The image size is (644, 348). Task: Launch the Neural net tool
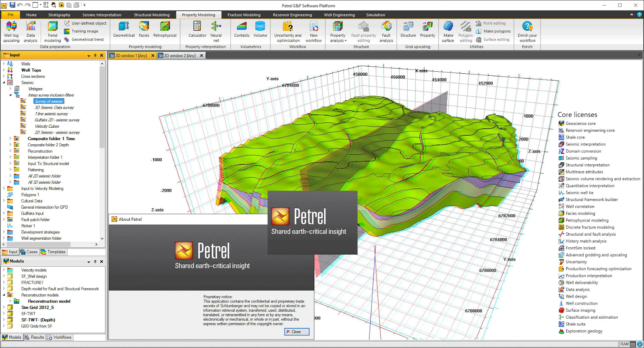click(216, 32)
